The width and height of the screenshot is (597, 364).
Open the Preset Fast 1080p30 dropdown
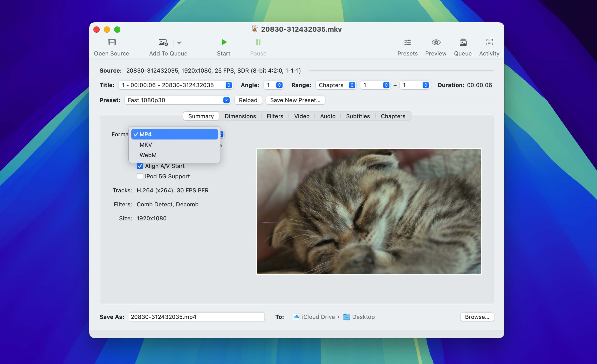177,100
